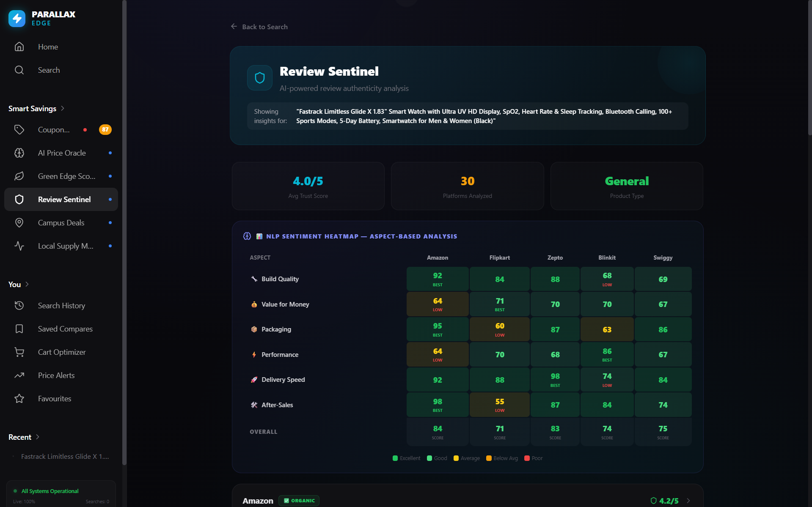Click the Performance bolt icon
This screenshot has width=812, height=507.
click(254, 354)
